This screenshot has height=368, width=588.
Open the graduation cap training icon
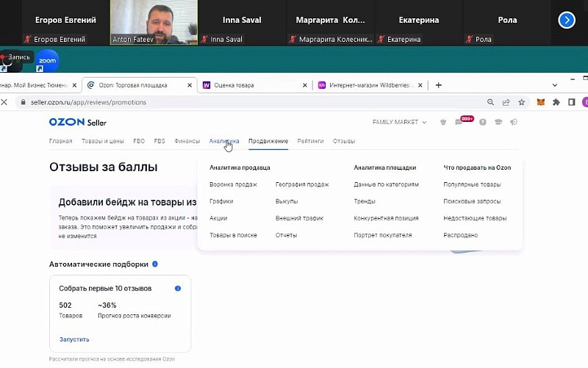click(x=498, y=122)
